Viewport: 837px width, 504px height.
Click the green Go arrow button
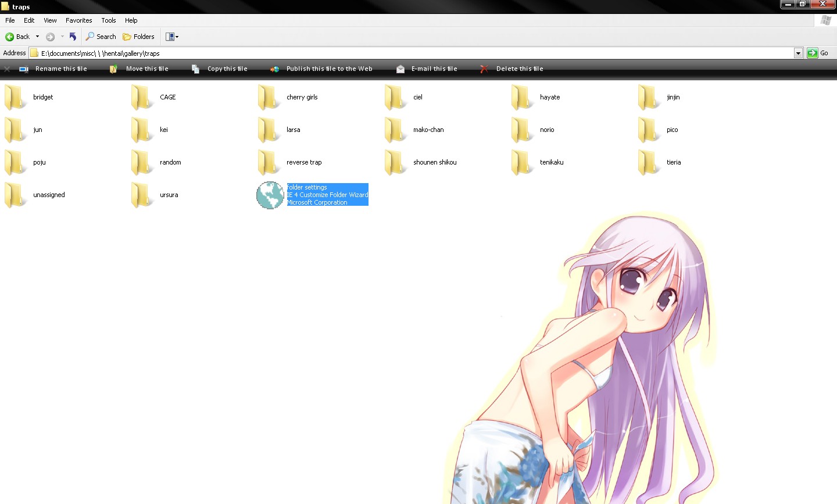pyautogui.click(x=813, y=53)
